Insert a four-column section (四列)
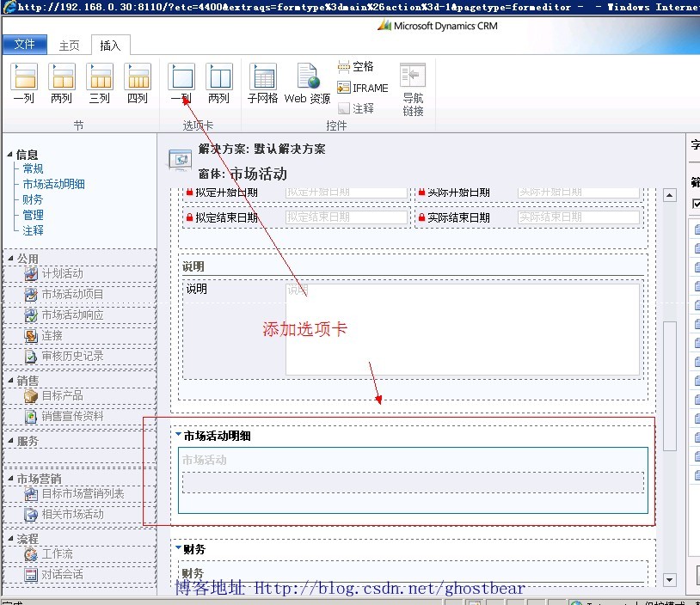The width and height of the screenshot is (700, 605). pos(138,83)
